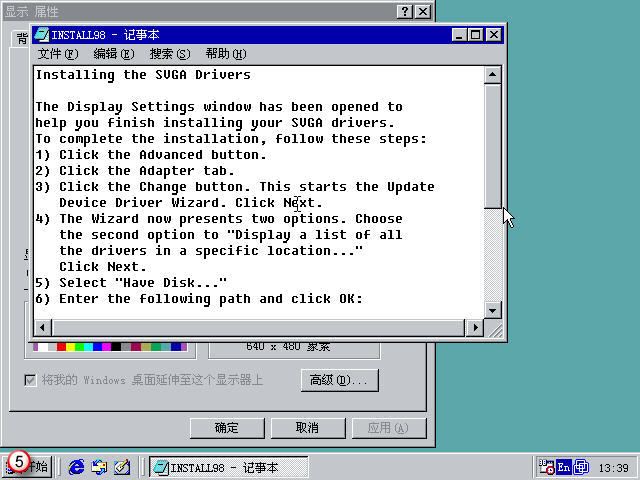The height and width of the screenshot is (480, 640).
Task: Click the horizontal scrollbar left arrow
Action: pos(42,327)
